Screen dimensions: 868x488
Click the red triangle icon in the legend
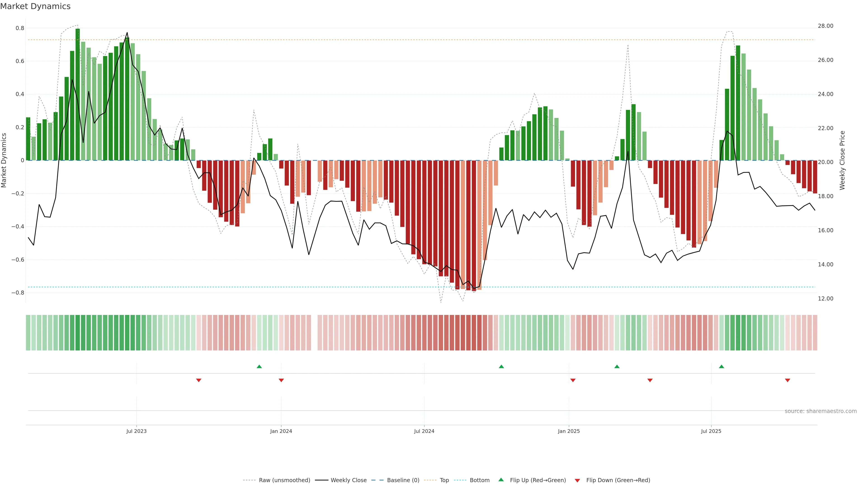(577, 480)
